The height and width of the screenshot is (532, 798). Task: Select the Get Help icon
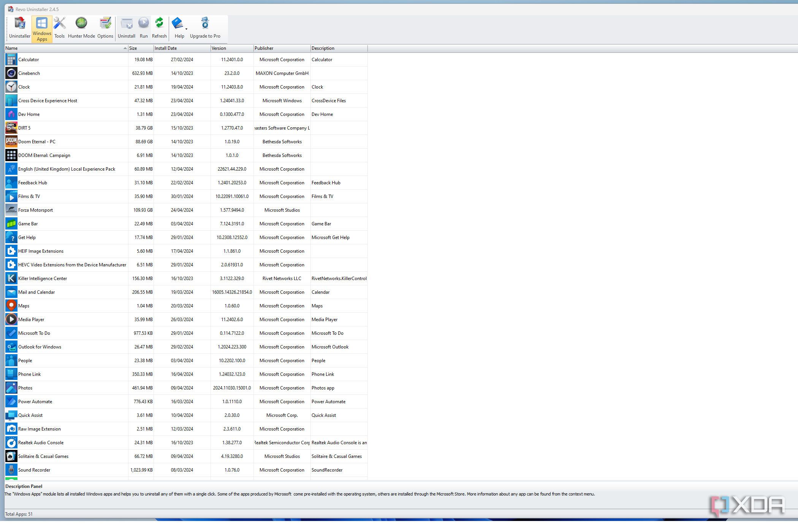[x=11, y=237]
